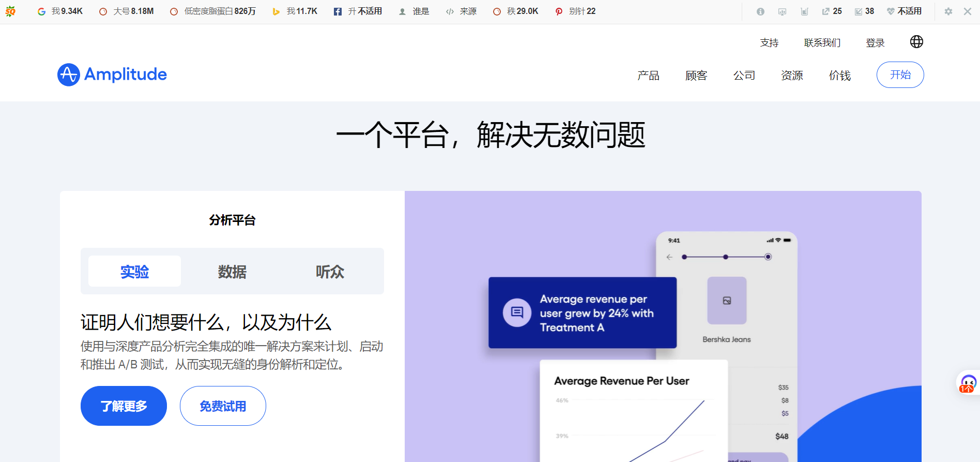This screenshot has height=462, width=980.
Task: Open the Google index icon showing 9.34K
Action: coord(41,11)
